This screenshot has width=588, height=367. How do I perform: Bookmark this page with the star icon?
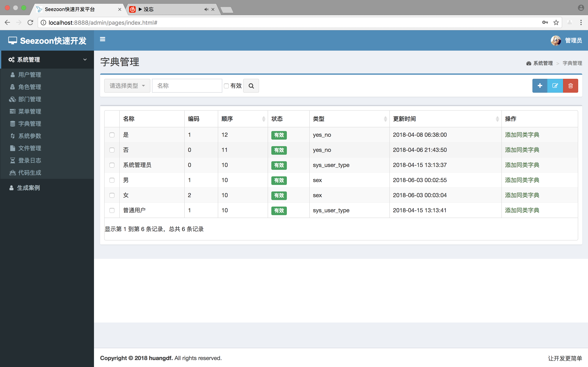556,23
